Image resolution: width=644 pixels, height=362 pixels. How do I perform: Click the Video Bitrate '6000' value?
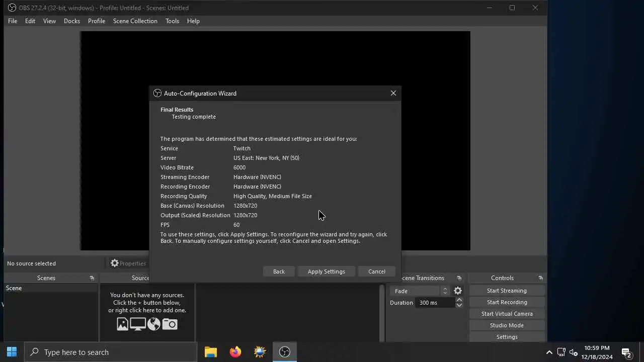pos(239,167)
